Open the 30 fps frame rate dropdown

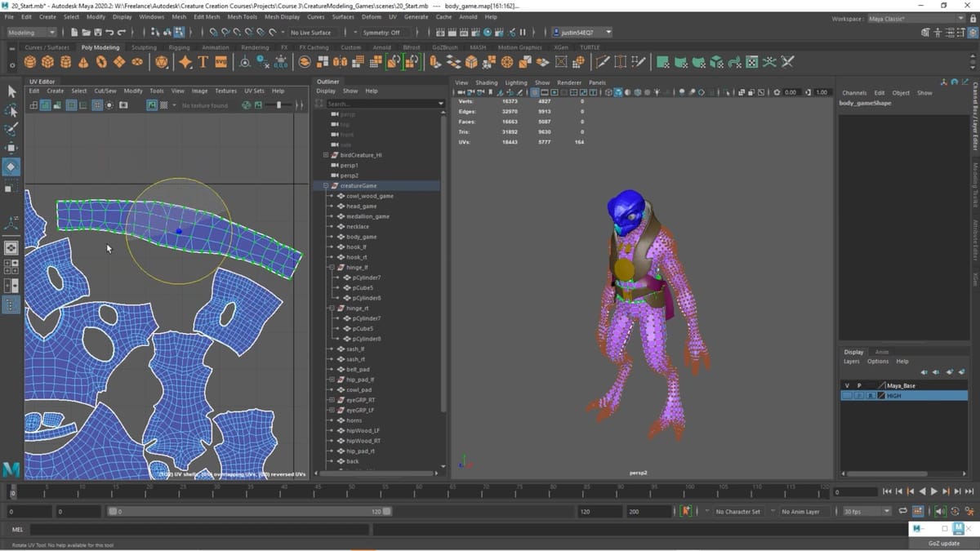point(866,511)
